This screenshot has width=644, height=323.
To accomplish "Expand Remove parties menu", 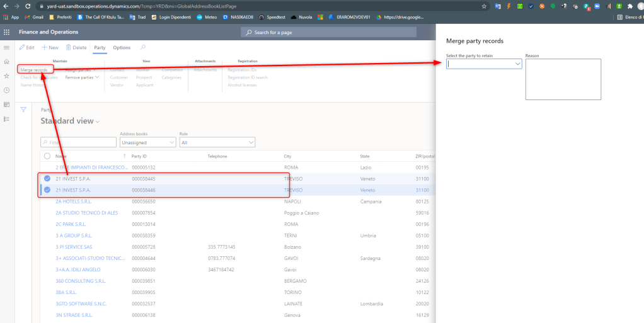I will pyautogui.click(x=82, y=77).
